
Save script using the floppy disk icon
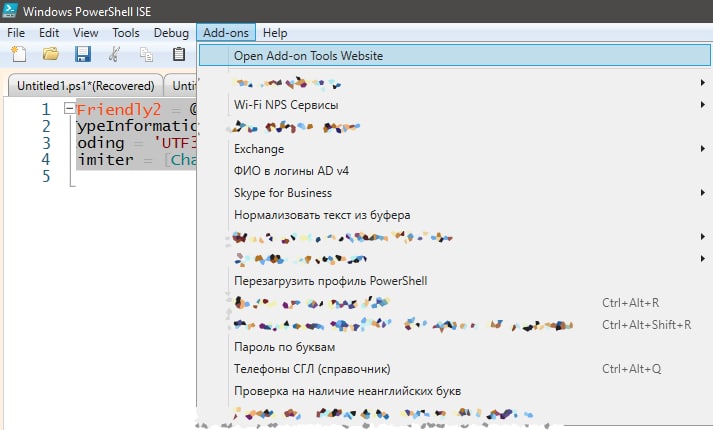pyautogui.click(x=82, y=54)
